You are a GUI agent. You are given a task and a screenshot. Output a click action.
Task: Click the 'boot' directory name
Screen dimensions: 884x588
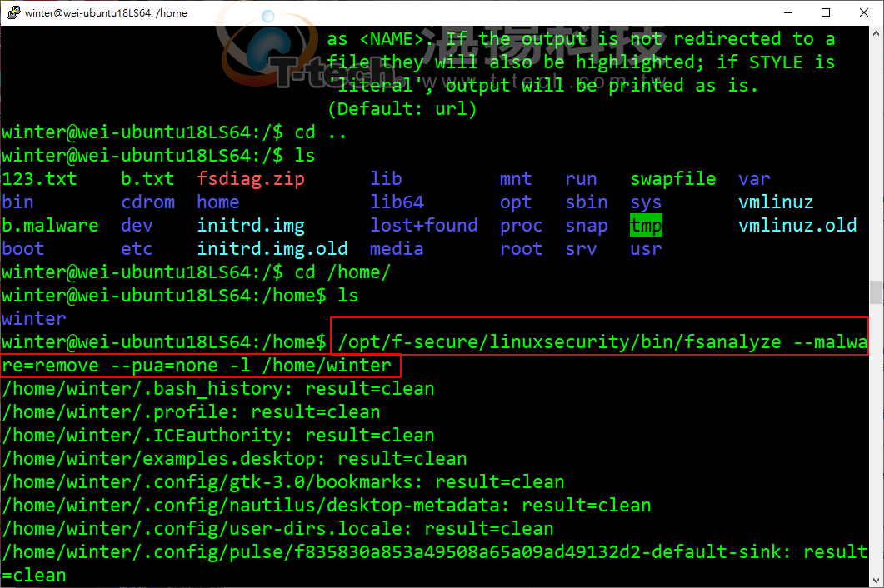(x=23, y=249)
